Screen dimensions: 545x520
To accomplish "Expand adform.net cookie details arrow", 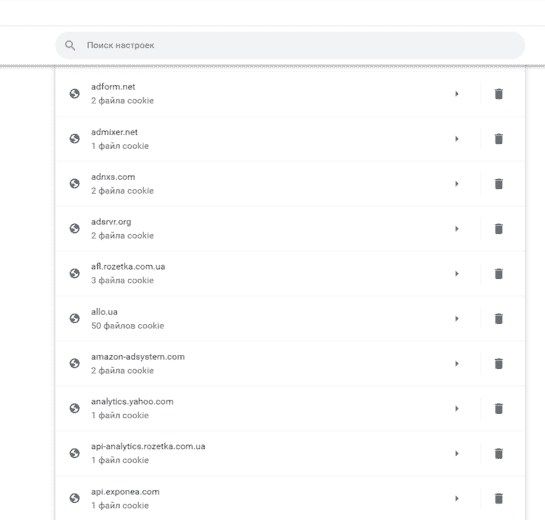I will (457, 94).
